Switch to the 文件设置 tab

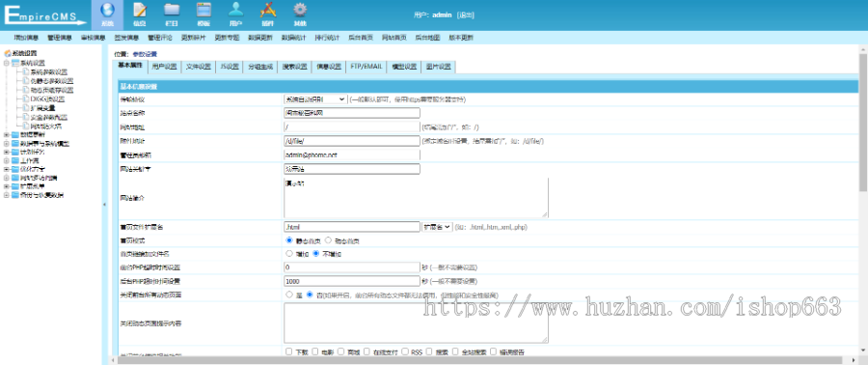[198, 67]
